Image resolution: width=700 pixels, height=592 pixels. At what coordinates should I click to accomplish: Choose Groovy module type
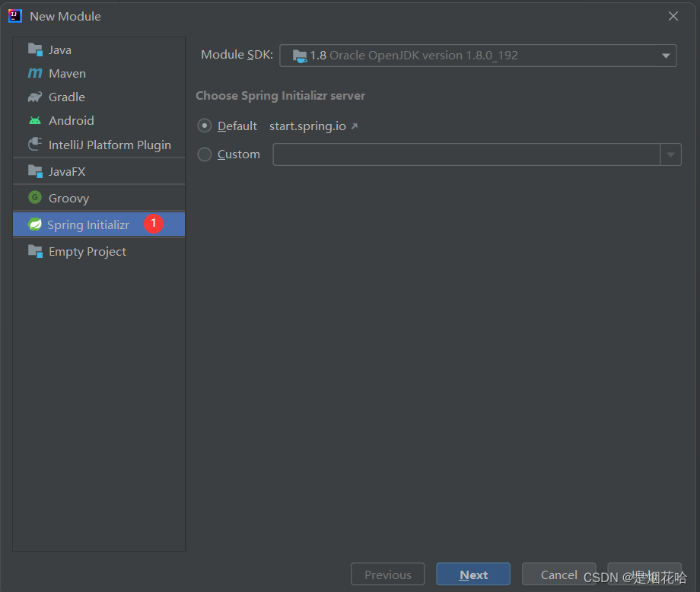(x=99, y=198)
